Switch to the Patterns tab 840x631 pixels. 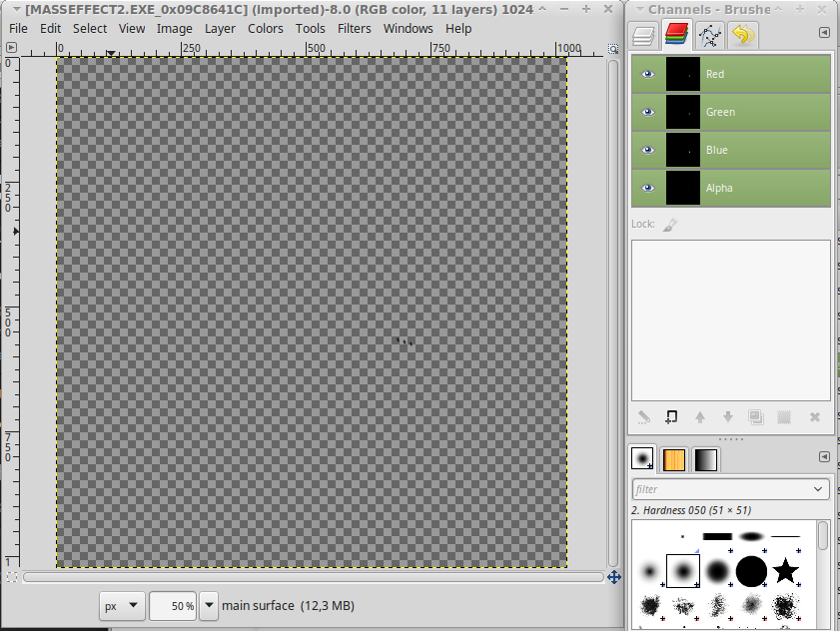pyautogui.click(x=674, y=459)
